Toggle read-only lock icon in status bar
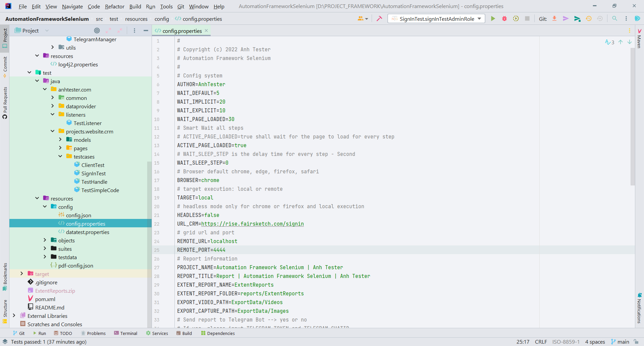 click(636, 342)
